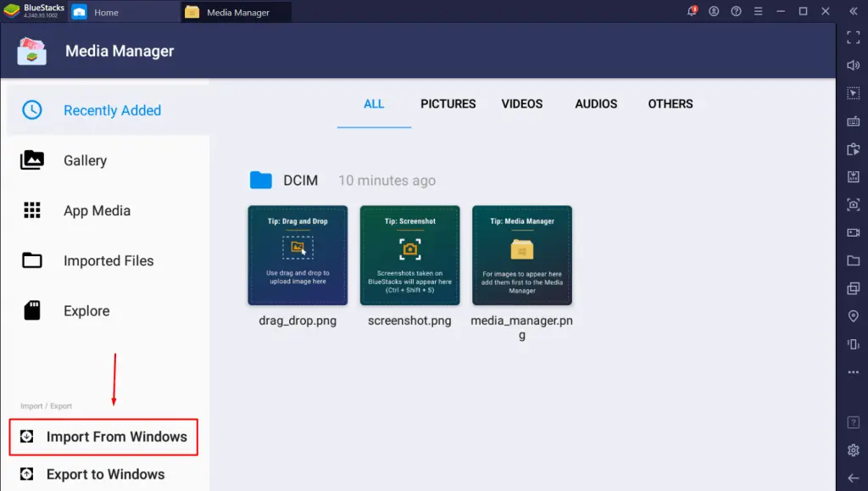Switch to the Media Manager window tab
The width and height of the screenshot is (868, 491).
236,12
